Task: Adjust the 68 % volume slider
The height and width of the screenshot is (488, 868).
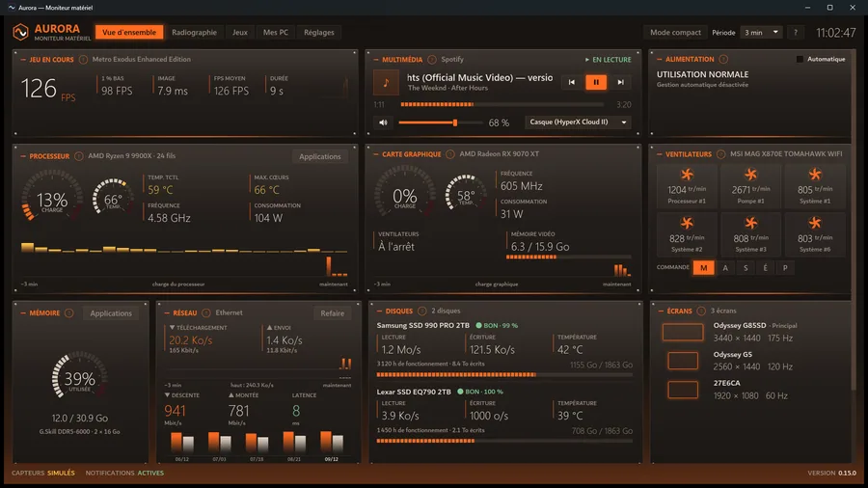Action: 441,122
